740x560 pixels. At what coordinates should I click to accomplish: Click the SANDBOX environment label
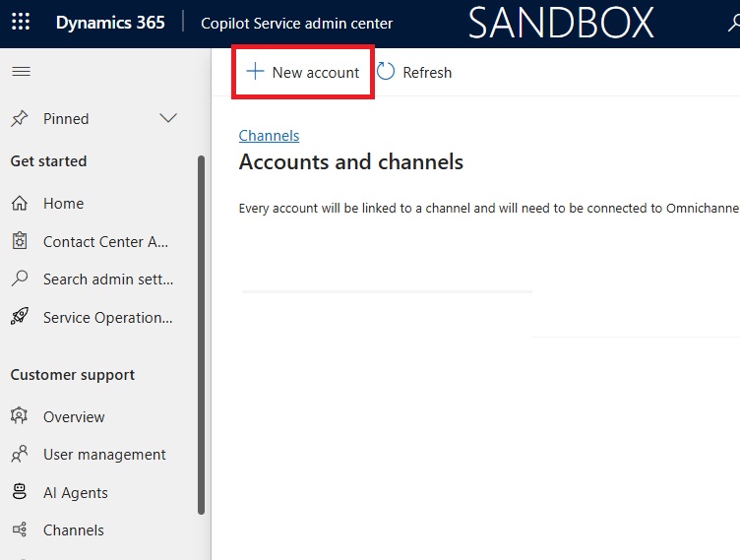(x=561, y=23)
